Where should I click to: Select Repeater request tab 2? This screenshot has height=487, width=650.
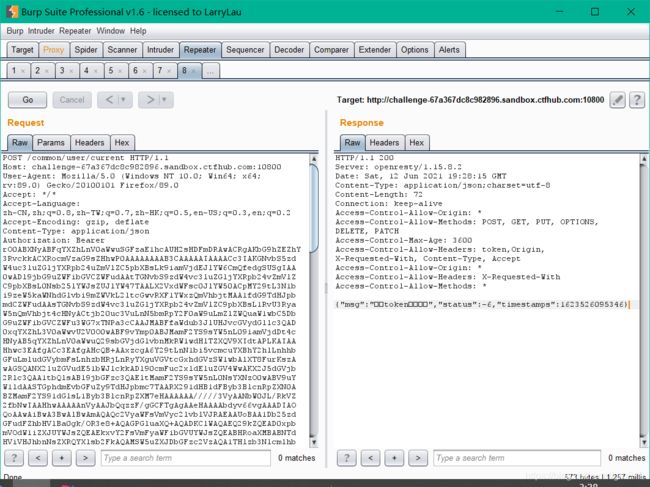point(38,71)
